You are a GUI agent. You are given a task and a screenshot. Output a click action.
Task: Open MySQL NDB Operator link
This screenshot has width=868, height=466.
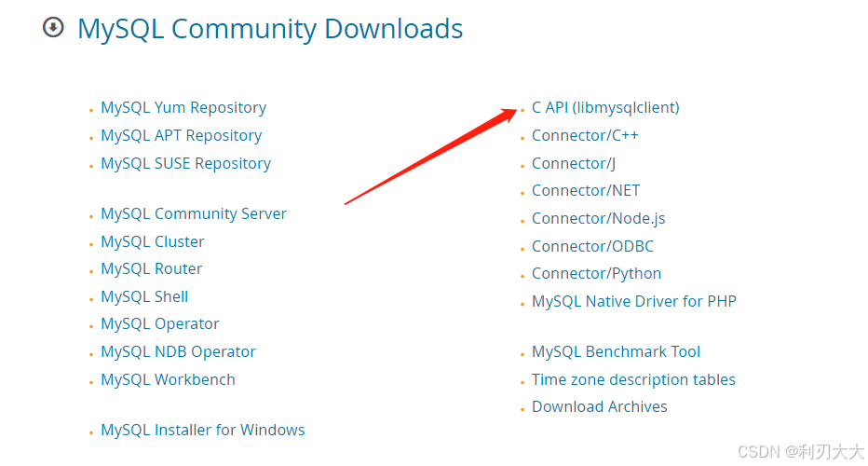pos(178,352)
